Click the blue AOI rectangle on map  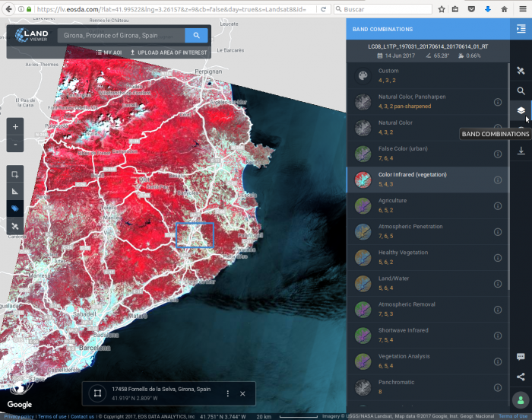195,235
